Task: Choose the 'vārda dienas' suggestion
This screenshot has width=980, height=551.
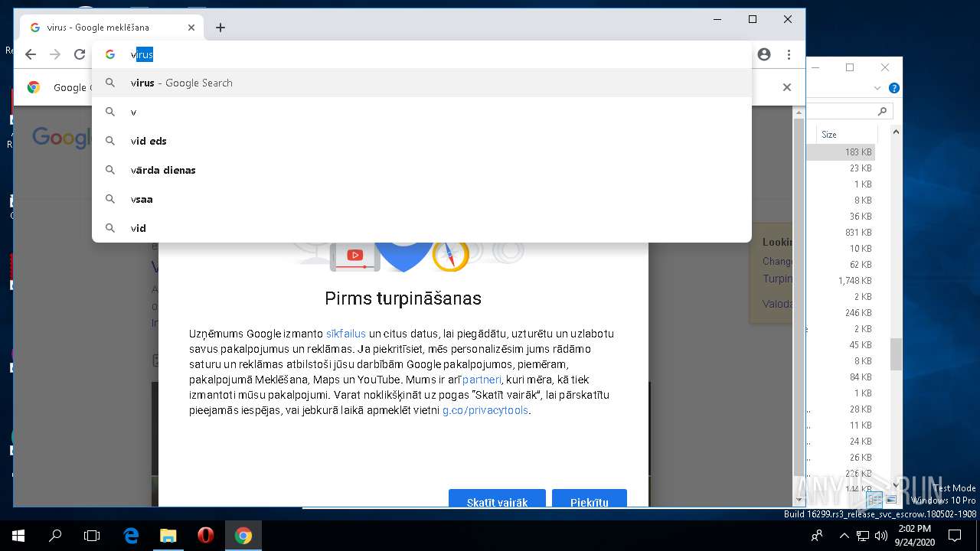Action: (422, 170)
